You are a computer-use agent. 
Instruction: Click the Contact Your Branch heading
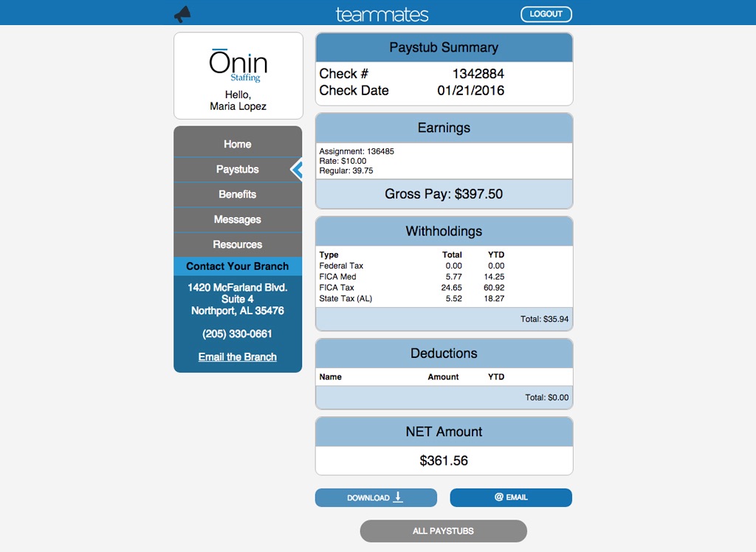pyautogui.click(x=238, y=266)
